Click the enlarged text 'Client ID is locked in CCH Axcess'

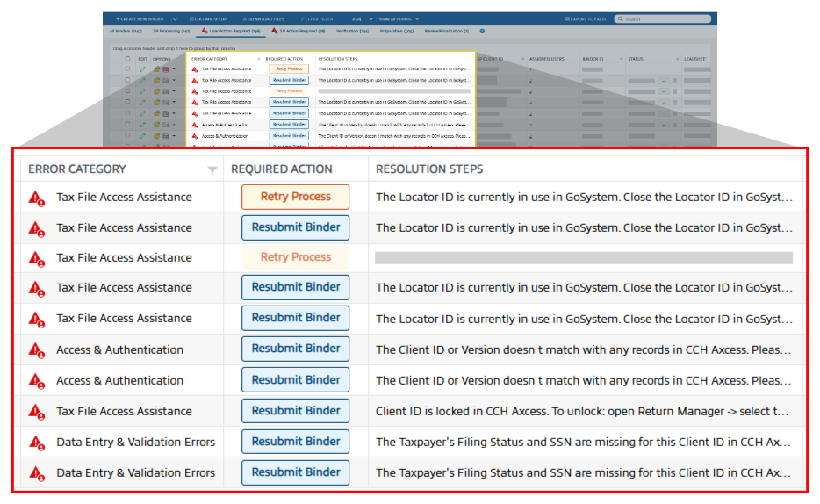click(x=461, y=412)
